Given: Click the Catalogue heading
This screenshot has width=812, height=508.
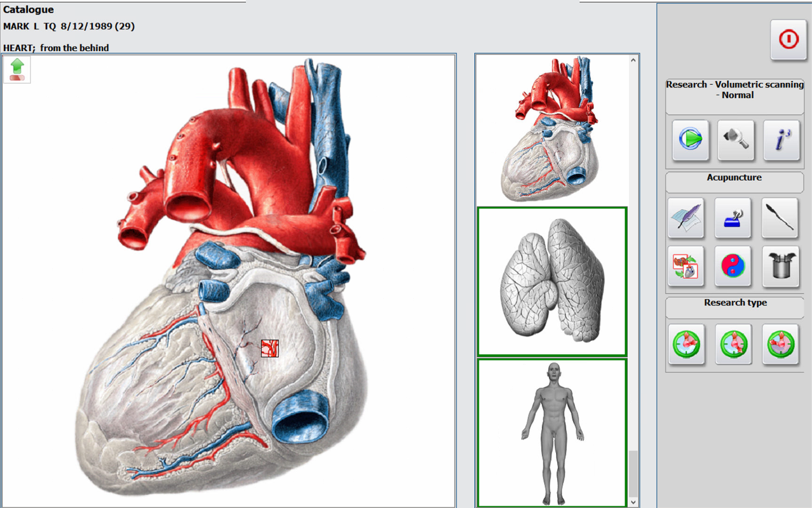Looking at the screenshot, I should [28, 10].
